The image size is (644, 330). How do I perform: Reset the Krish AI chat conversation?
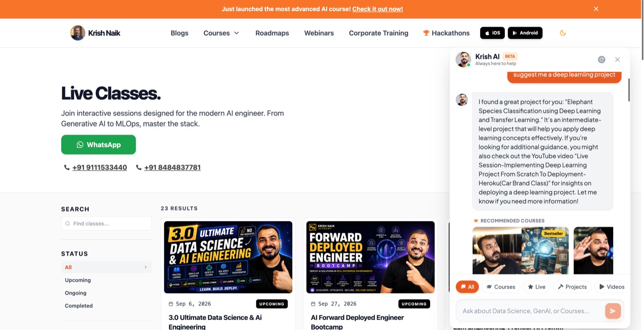[601, 59]
